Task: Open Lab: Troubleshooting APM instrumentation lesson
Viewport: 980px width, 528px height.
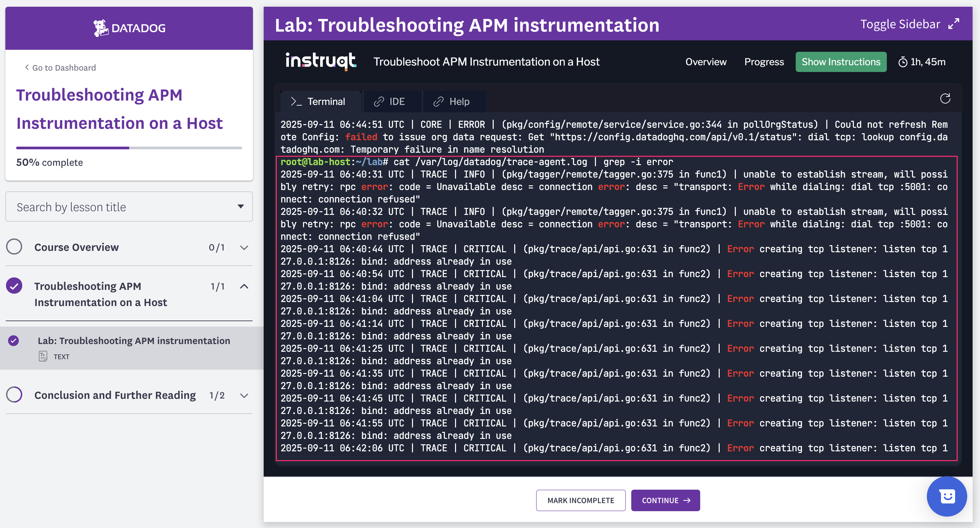Action: (134, 340)
